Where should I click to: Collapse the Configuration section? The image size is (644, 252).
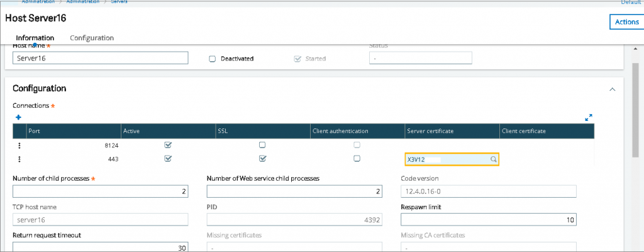tap(613, 89)
